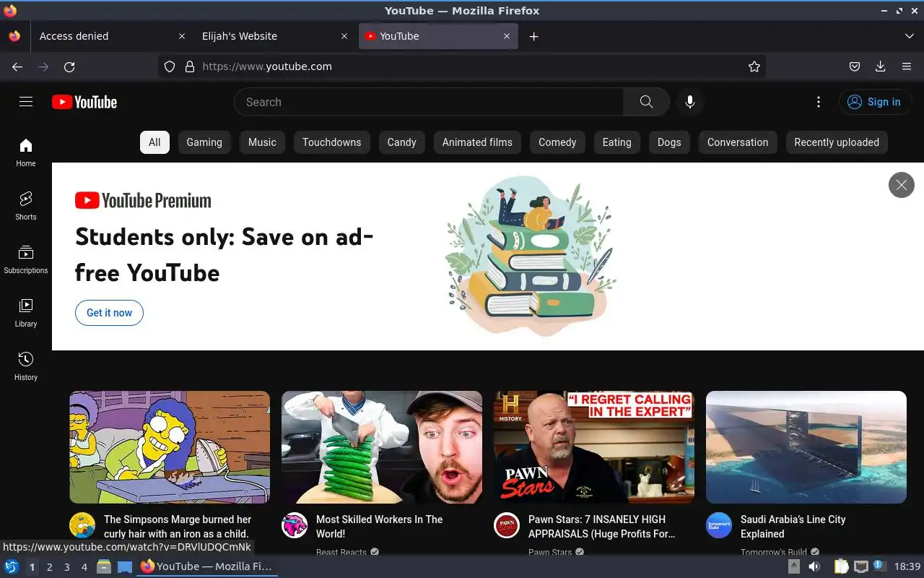Click the search magnifier button
Viewport: 924px width, 578px height.
pyautogui.click(x=647, y=102)
